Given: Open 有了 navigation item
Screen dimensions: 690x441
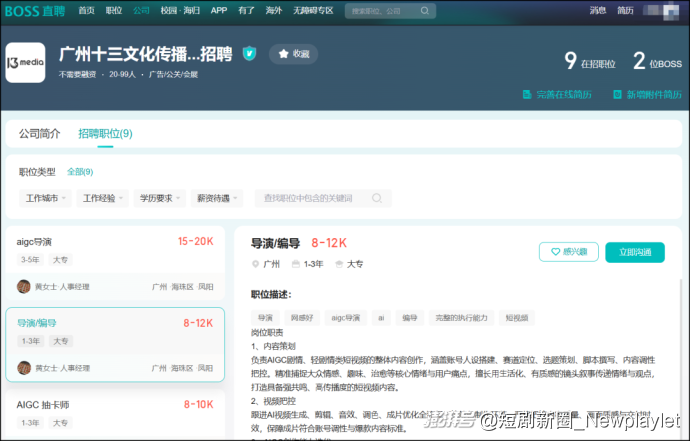Looking at the screenshot, I should pyautogui.click(x=246, y=11).
